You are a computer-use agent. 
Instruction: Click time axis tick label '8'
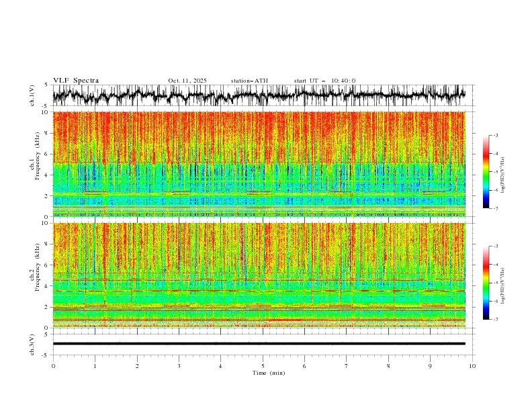pyautogui.click(x=388, y=366)
